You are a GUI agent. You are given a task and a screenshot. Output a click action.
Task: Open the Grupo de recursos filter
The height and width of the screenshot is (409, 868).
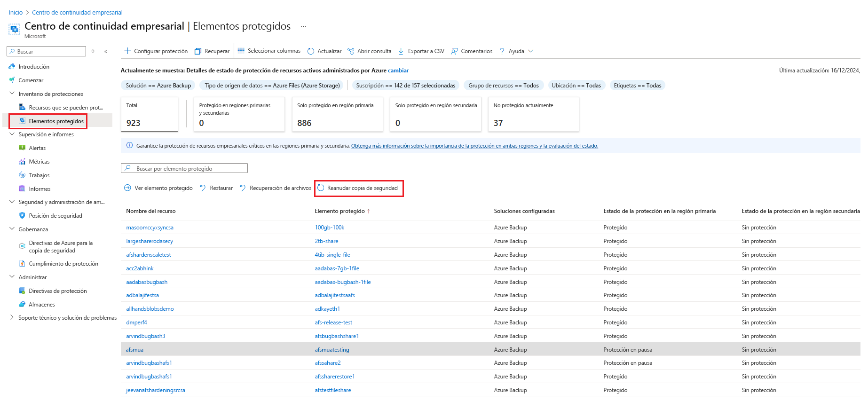pos(504,86)
